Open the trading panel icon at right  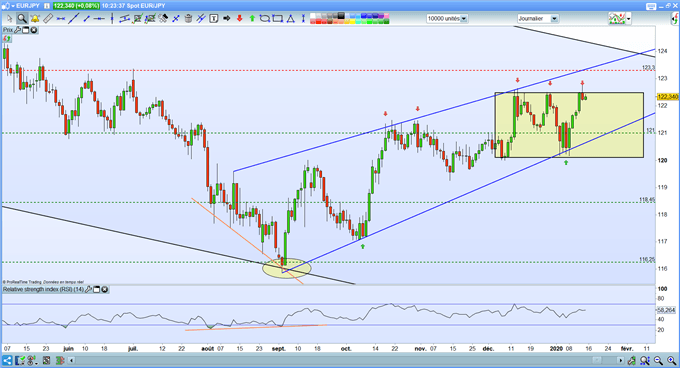675,19
